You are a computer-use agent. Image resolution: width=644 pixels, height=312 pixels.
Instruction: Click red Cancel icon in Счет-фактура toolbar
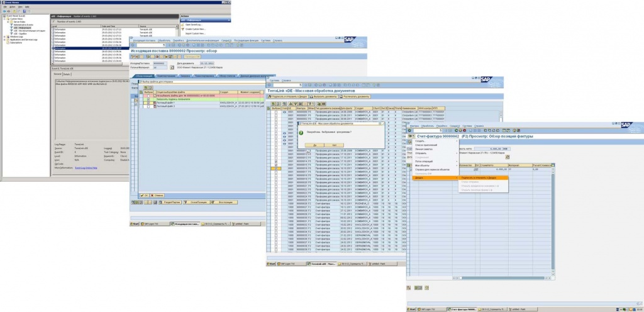pos(465,130)
